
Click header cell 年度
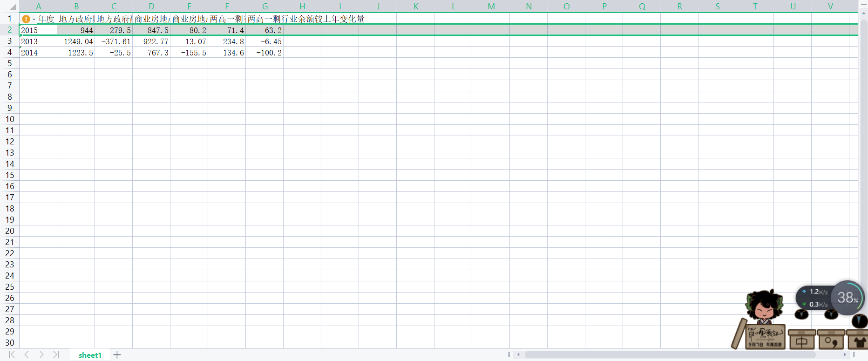[x=46, y=19]
